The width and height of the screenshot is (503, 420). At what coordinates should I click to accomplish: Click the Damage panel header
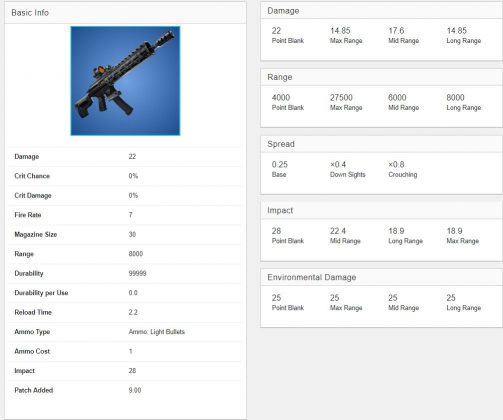pyautogui.click(x=381, y=11)
